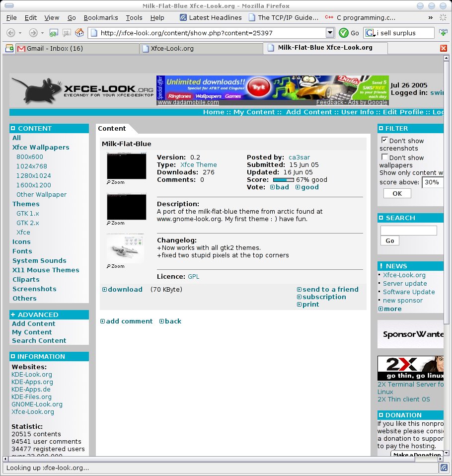Image resolution: width=452 pixels, height=476 pixels.
Task: Click the add-tab icon right of the search box
Action: (x=443, y=32)
